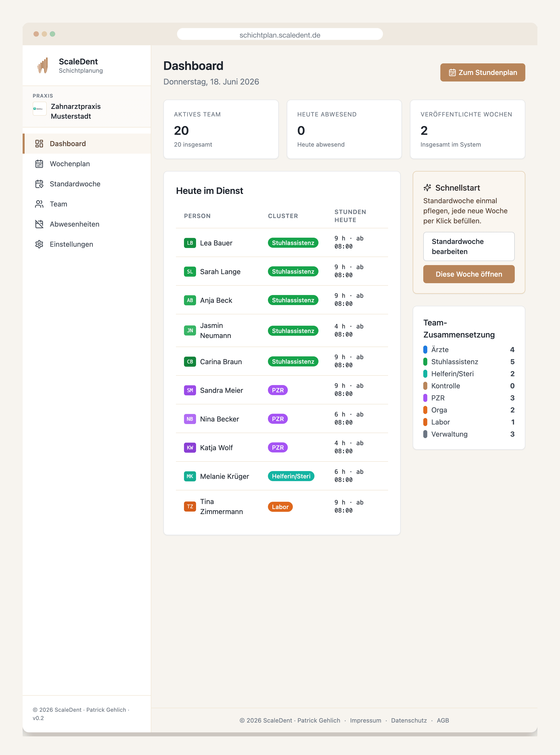Open Einstellungen in the sidebar

[x=87, y=244]
